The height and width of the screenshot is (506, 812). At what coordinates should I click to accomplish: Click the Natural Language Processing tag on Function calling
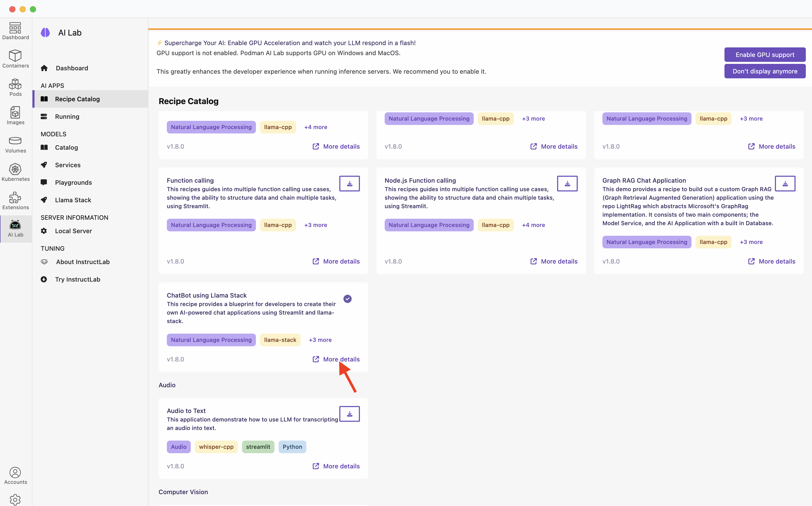[211, 225]
